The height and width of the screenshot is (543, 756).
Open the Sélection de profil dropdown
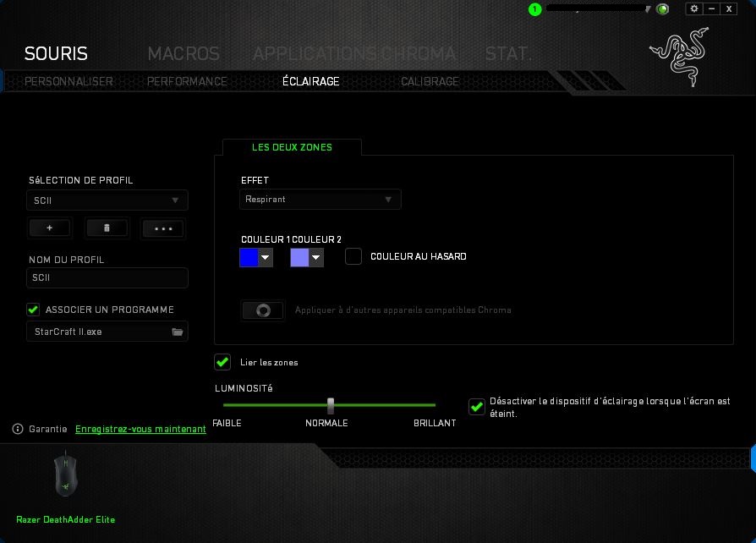[107, 200]
